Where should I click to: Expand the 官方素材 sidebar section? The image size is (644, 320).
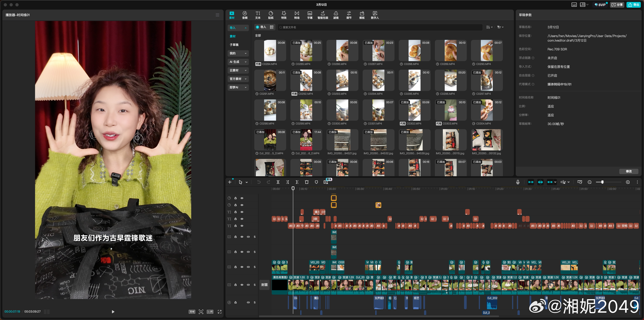coord(238,79)
